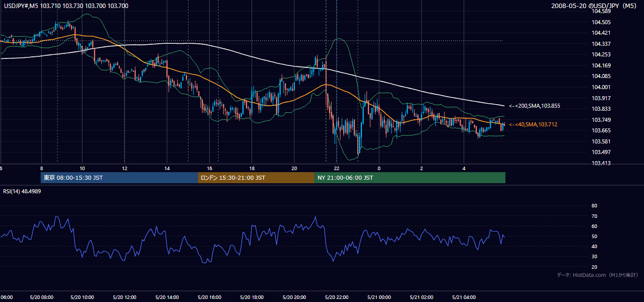Click the 5/20 18:00 date axis label
Viewport: 644px width, 302px height.
[x=252, y=297]
